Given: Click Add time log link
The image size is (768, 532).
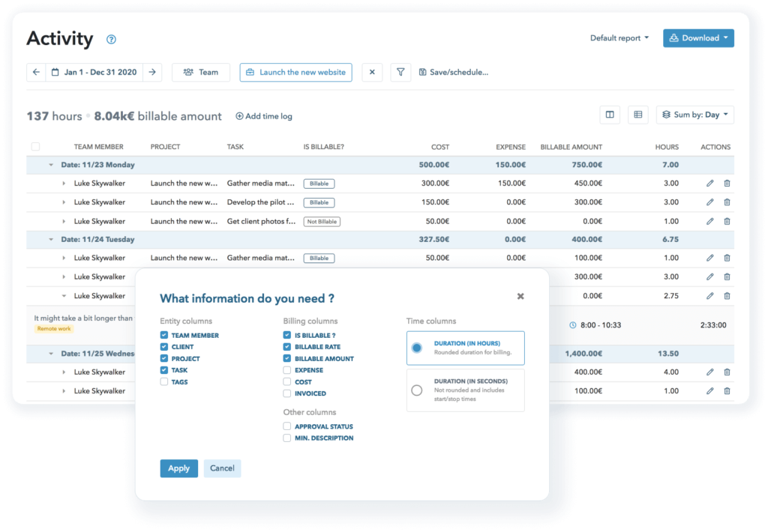Looking at the screenshot, I should [x=264, y=116].
